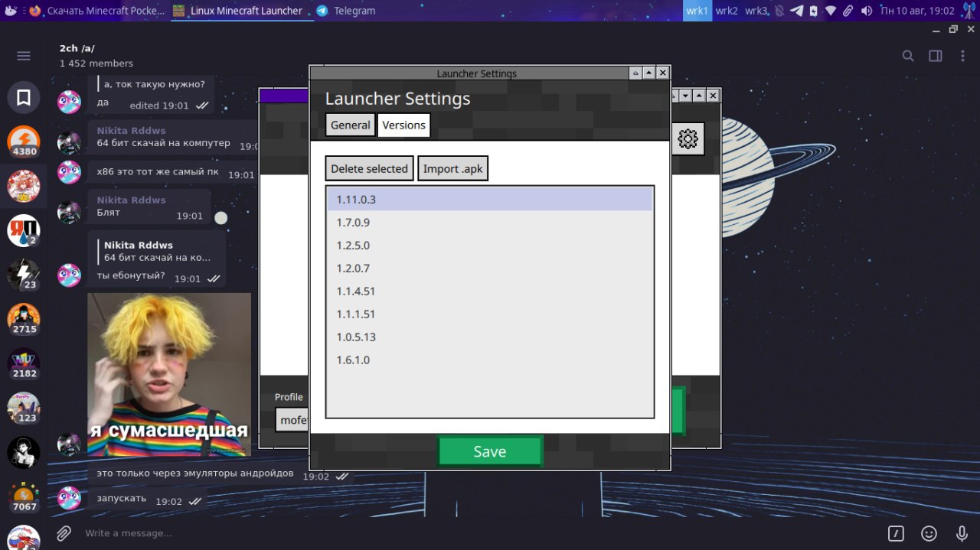Viewport: 980px width, 550px height.
Task: Save the launcher settings
Action: pos(490,451)
